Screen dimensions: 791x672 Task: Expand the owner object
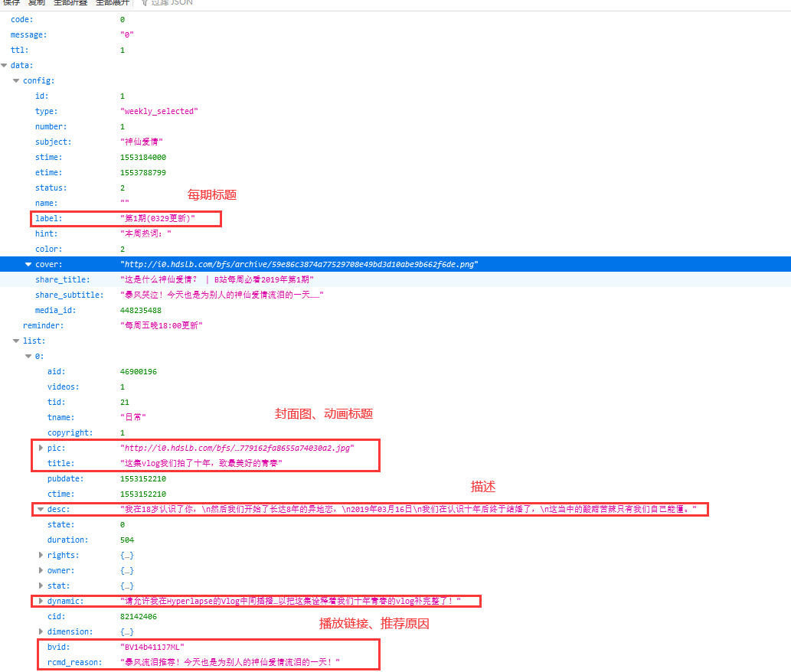click(x=41, y=570)
